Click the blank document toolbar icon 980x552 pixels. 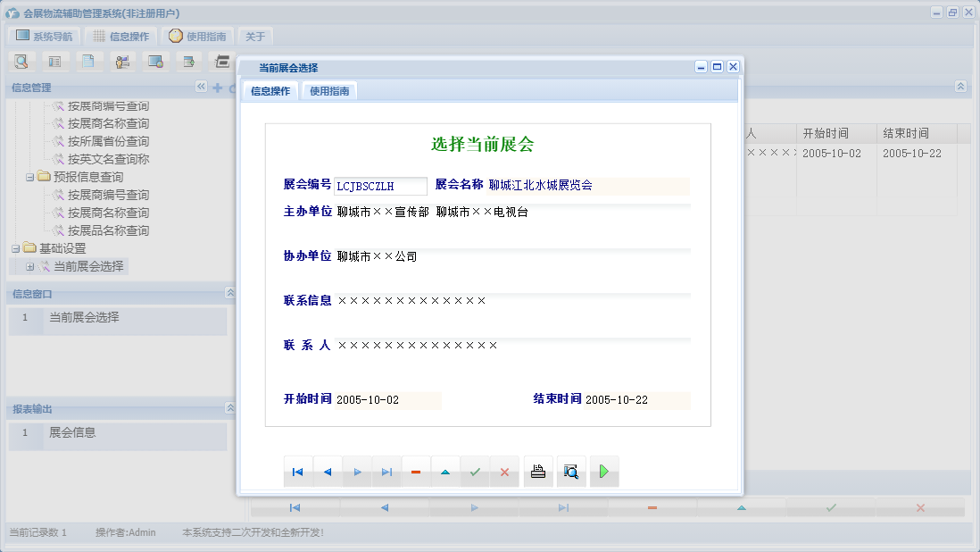tap(87, 61)
